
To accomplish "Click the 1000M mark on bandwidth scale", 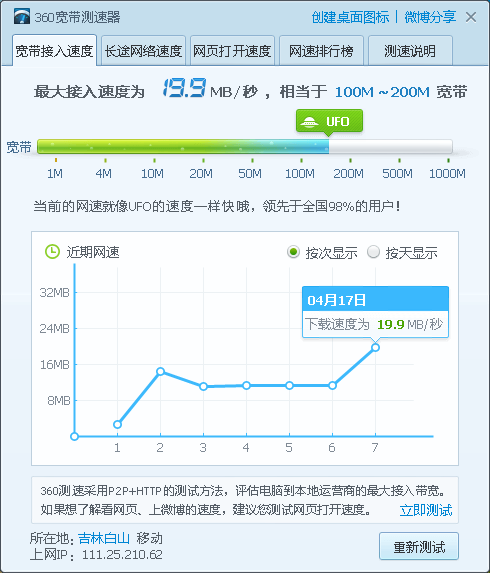I will 447,173.
